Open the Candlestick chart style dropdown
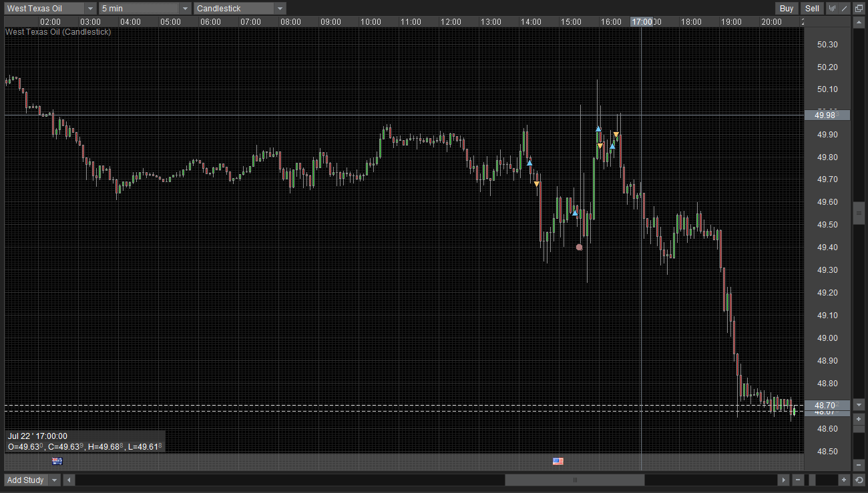The width and height of the screenshot is (868, 493). tap(240, 9)
